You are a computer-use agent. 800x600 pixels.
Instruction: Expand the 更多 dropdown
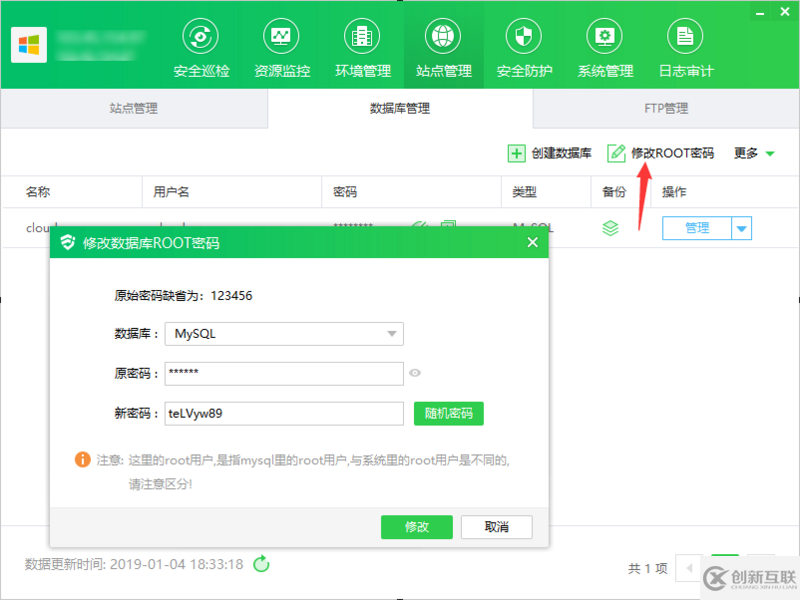[x=754, y=153]
